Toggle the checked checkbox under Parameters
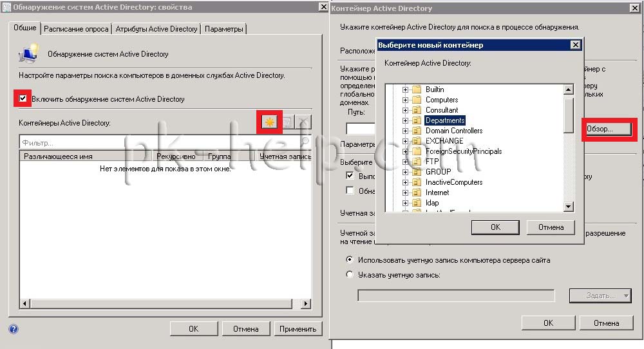644x349 pixels. pos(350,175)
